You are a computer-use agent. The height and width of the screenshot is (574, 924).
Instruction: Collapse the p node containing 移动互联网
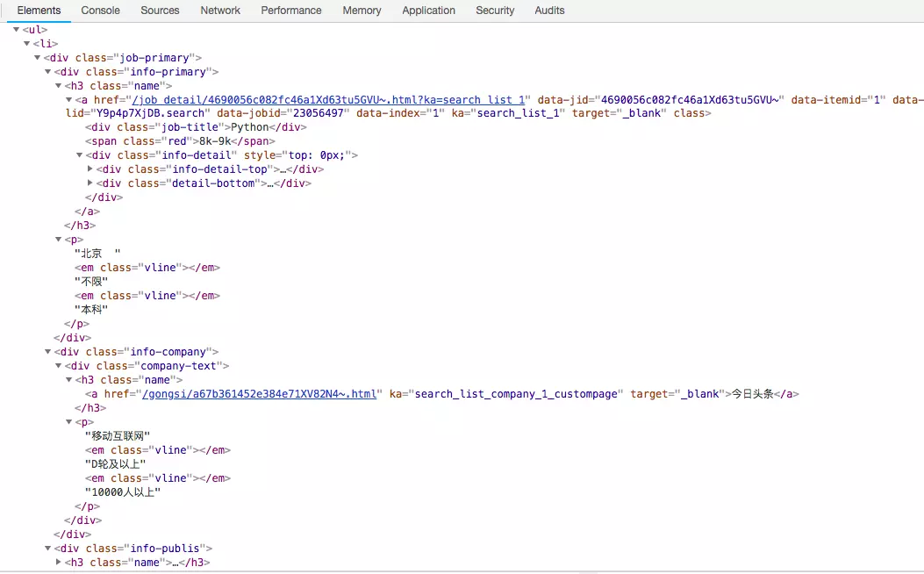(x=69, y=422)
